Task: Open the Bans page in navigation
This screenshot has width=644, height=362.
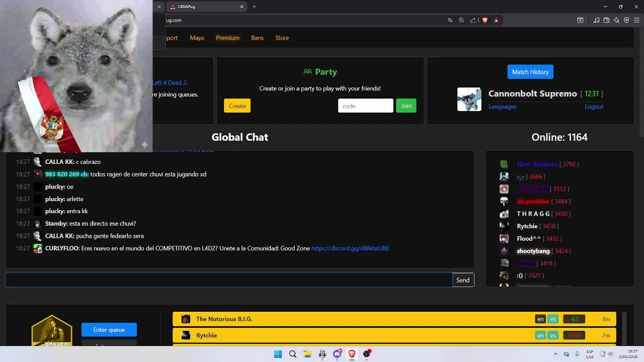Action: (x=257, y=38)
